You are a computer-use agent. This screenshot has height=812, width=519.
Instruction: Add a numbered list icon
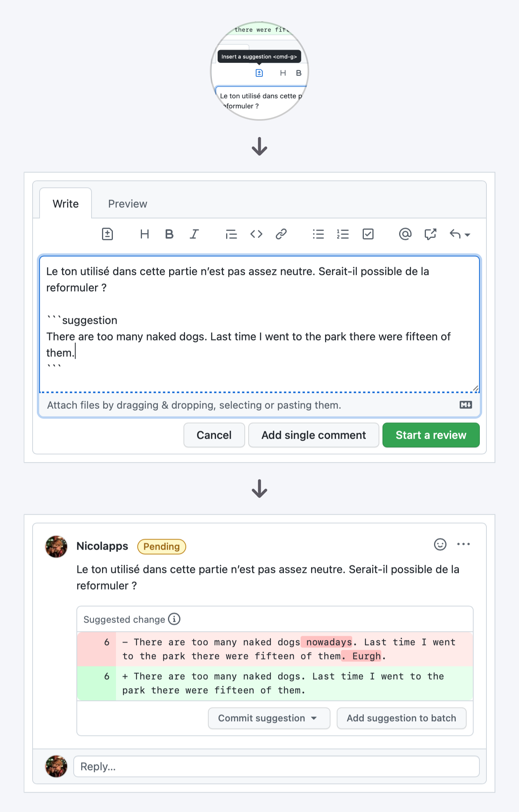click(x=343, y=234)
